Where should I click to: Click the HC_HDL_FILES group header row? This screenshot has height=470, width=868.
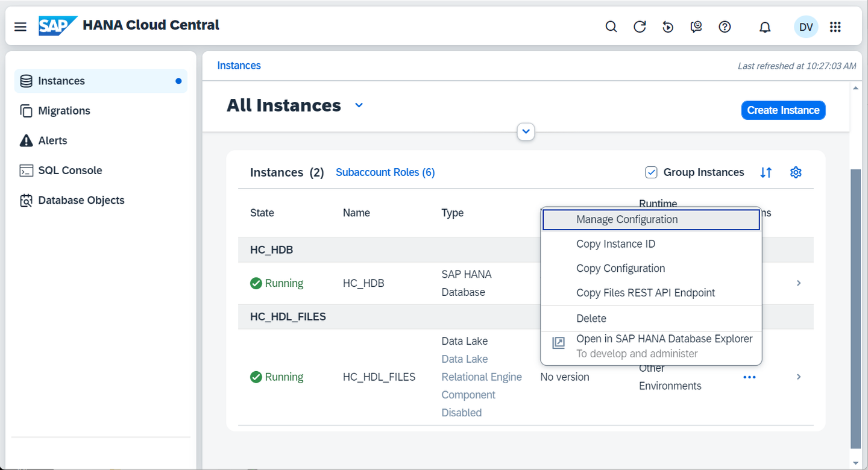pos(526,316)
